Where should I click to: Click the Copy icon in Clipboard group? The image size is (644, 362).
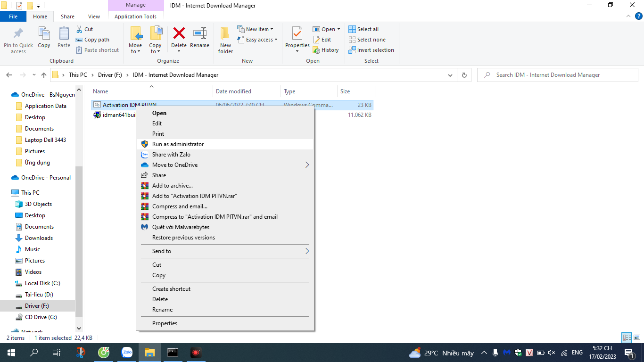(44, 34)
